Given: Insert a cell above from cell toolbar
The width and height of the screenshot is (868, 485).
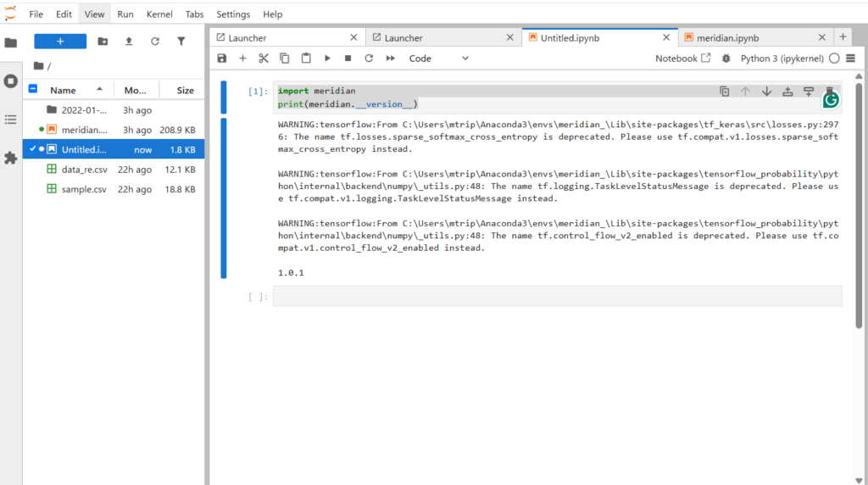Looking at the screenshot, I should point(787,92).
